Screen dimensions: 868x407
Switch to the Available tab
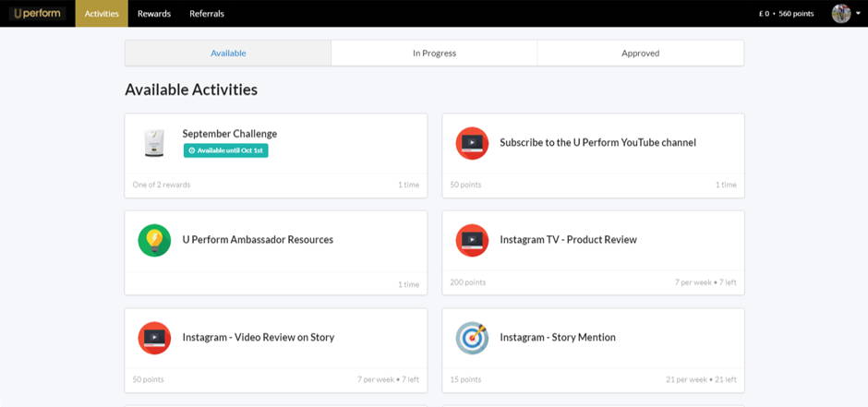click(228, 54)
